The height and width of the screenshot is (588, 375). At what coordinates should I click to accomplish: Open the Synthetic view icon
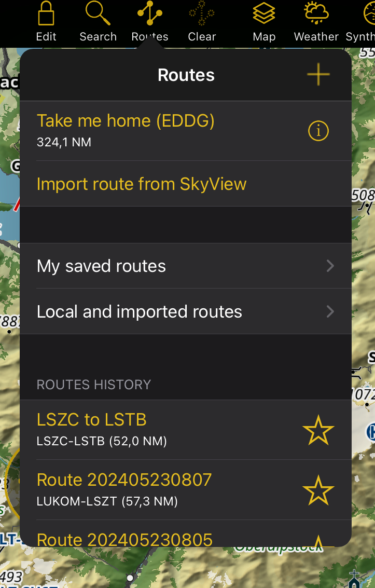(369, 13)
